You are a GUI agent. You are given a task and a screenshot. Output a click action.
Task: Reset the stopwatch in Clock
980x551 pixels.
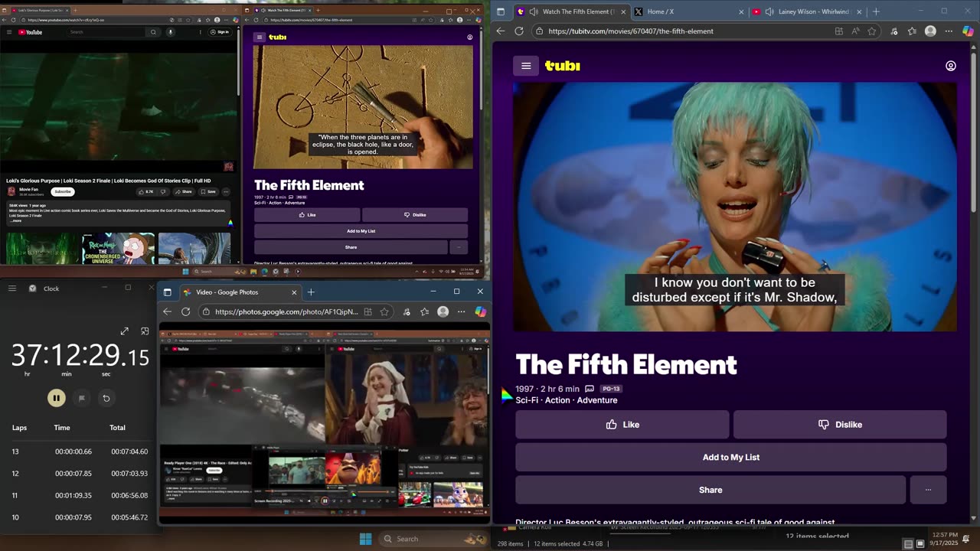tap(106, 398)
